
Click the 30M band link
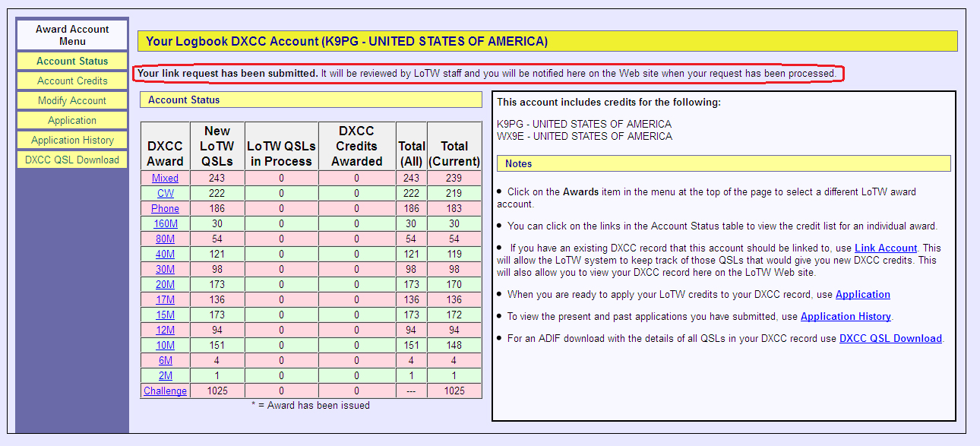click(165, 270)
